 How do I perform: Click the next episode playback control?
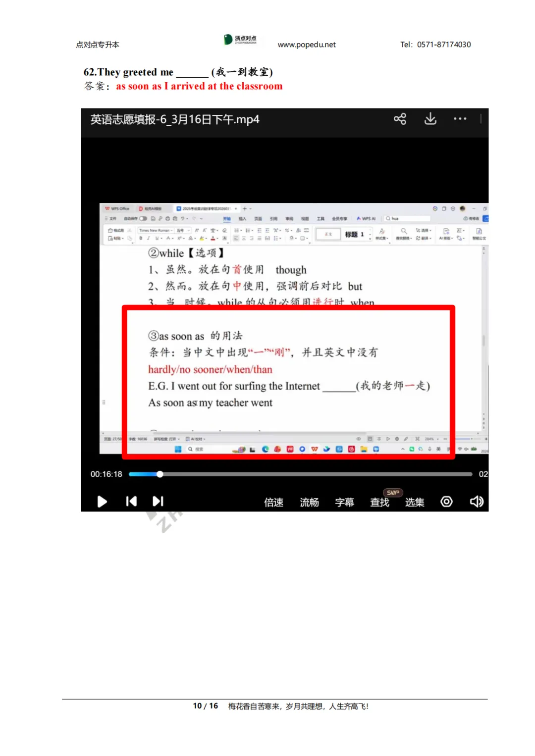pos(159,502)
